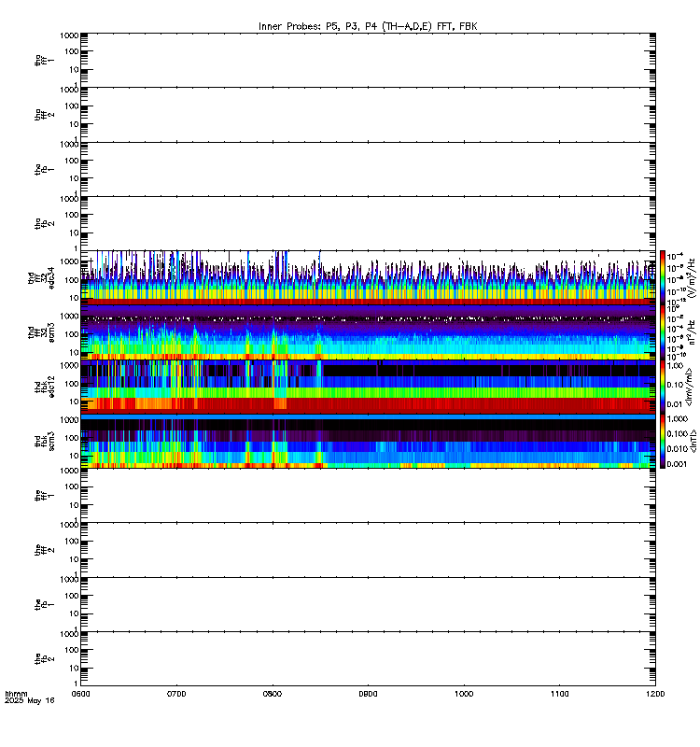Click the 'nT²/Hz' color bar unit label
The width and height of the screenshot is (700, 747).
pos(692,332)
